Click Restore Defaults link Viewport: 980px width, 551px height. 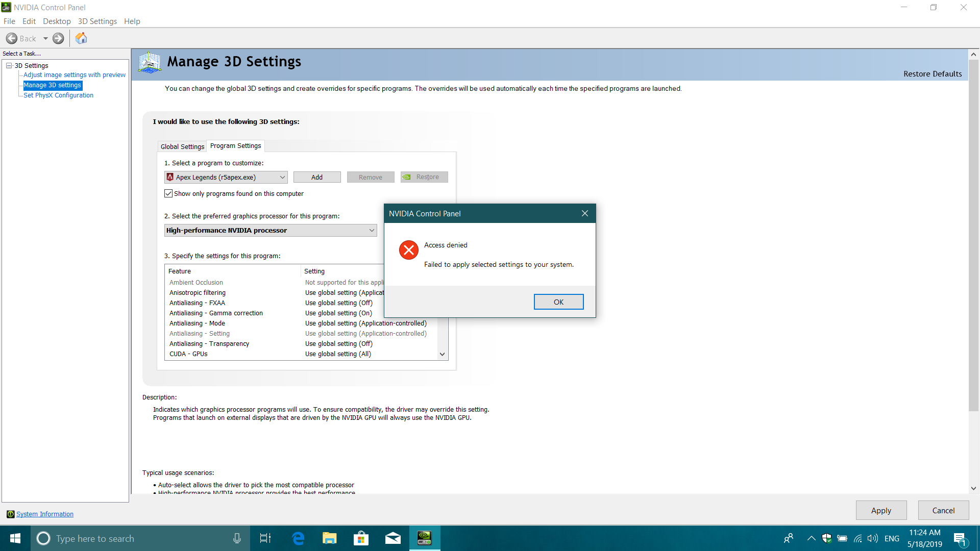pos(933,74)
